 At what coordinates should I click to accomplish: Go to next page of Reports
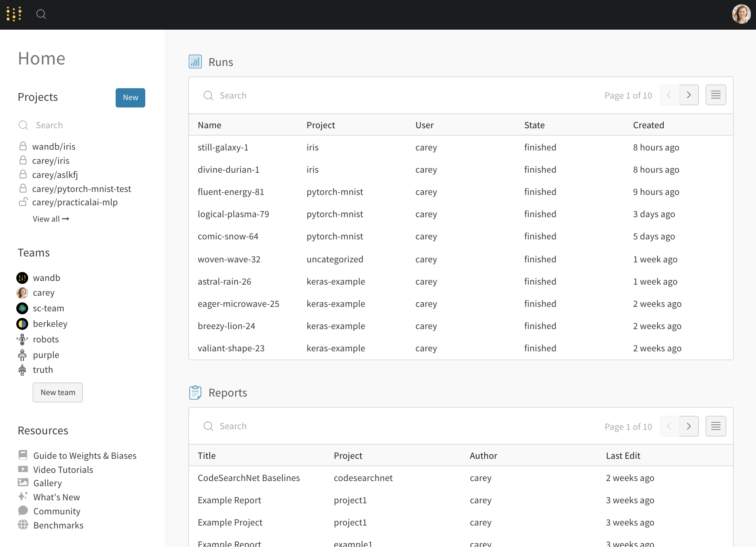tap(689, 426)
